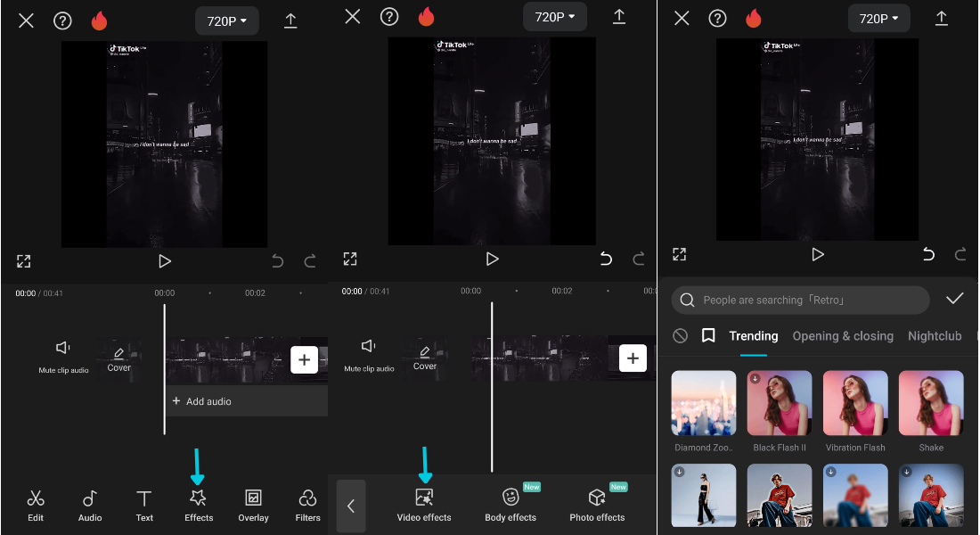This screenshot has width=980, height=535.
Task: Open 720P resolution dropdown in left screen
Action: tap(227, 21)
